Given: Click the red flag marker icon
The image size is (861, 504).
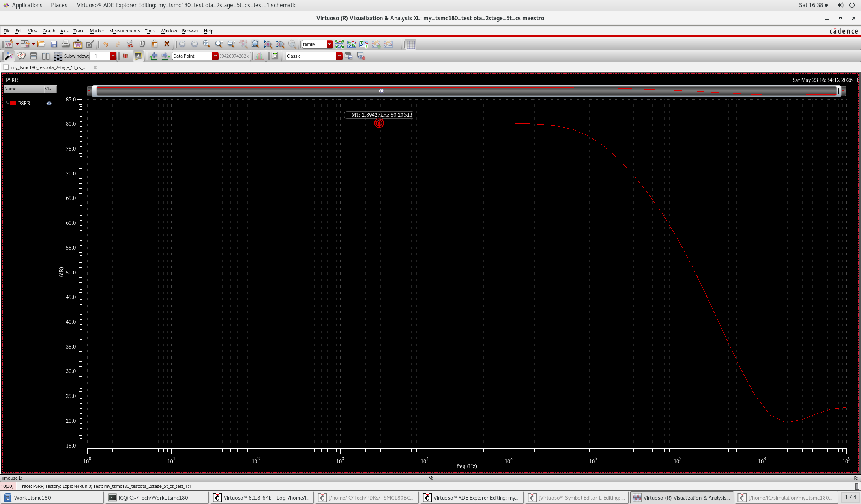Looking at the screenshot, I should coord(125,56).
